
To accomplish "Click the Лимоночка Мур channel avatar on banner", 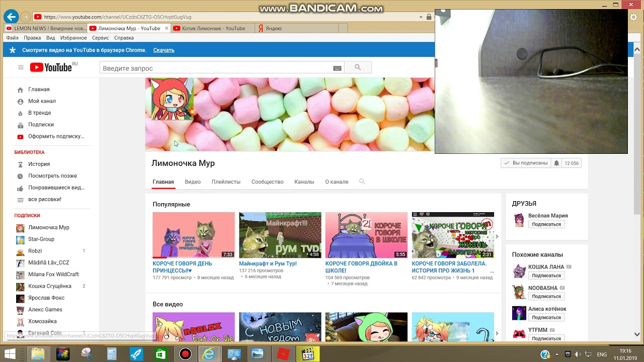I will (173, 99).
